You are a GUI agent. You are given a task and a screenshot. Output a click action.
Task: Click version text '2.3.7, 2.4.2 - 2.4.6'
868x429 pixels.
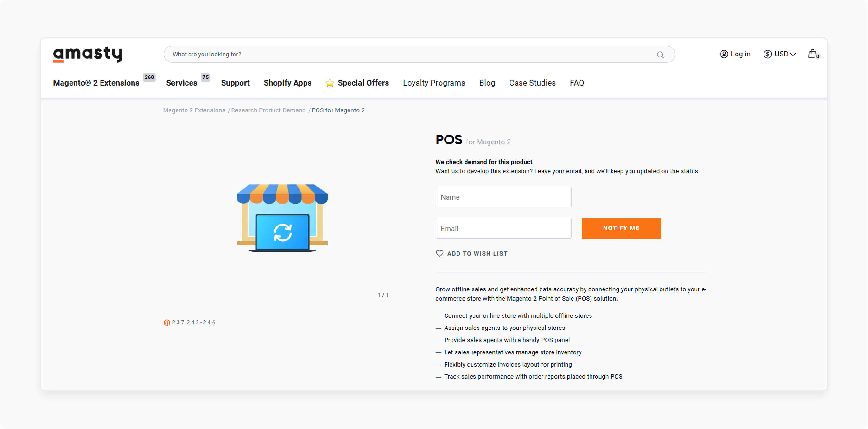point(194,322)
